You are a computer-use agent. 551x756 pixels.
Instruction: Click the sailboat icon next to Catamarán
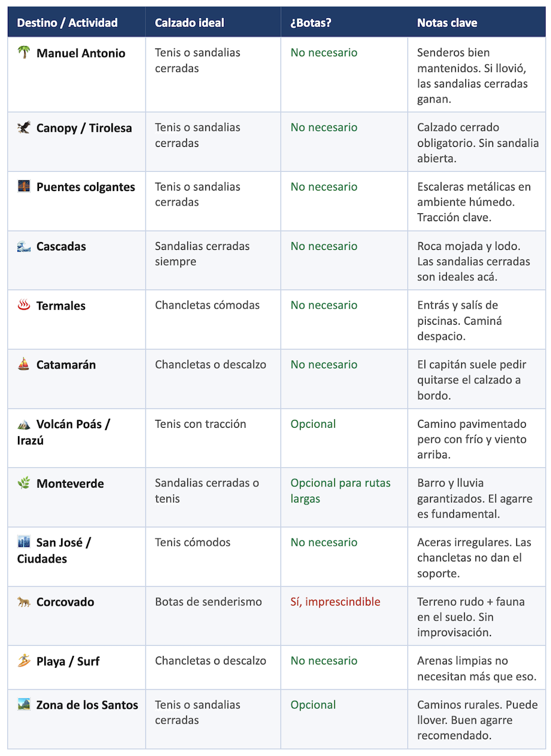click(23, 364)
